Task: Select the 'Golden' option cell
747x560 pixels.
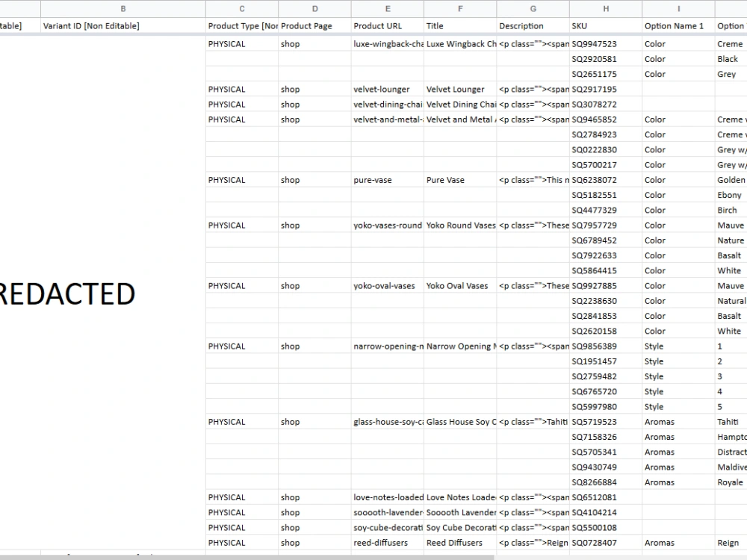Action: click(731, 180)
